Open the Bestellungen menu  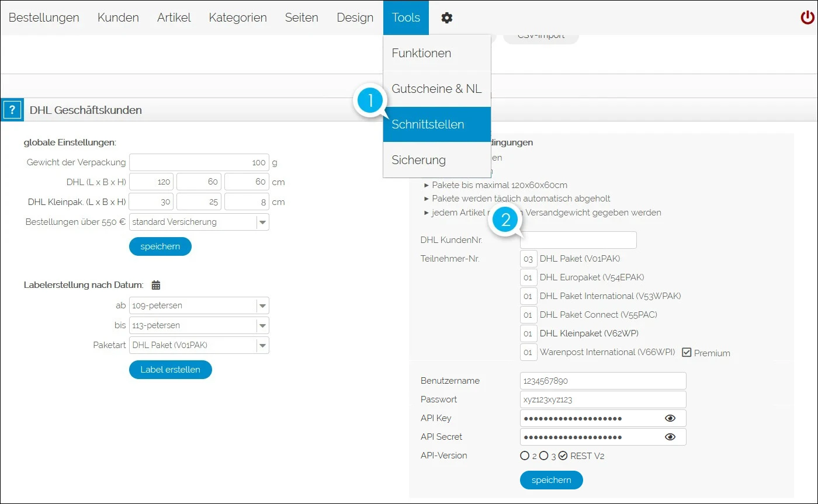(x=44, y=18)
